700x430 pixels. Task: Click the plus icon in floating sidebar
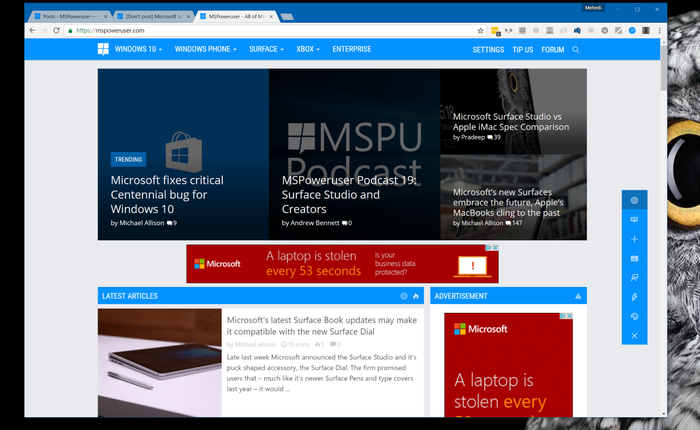point(634,240)
